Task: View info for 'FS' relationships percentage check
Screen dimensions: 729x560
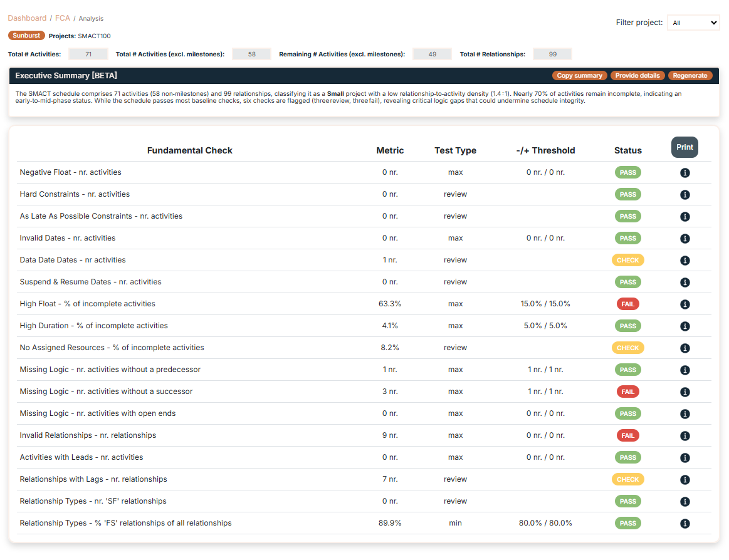Action: pyautogui.click(x=684, y=523)
